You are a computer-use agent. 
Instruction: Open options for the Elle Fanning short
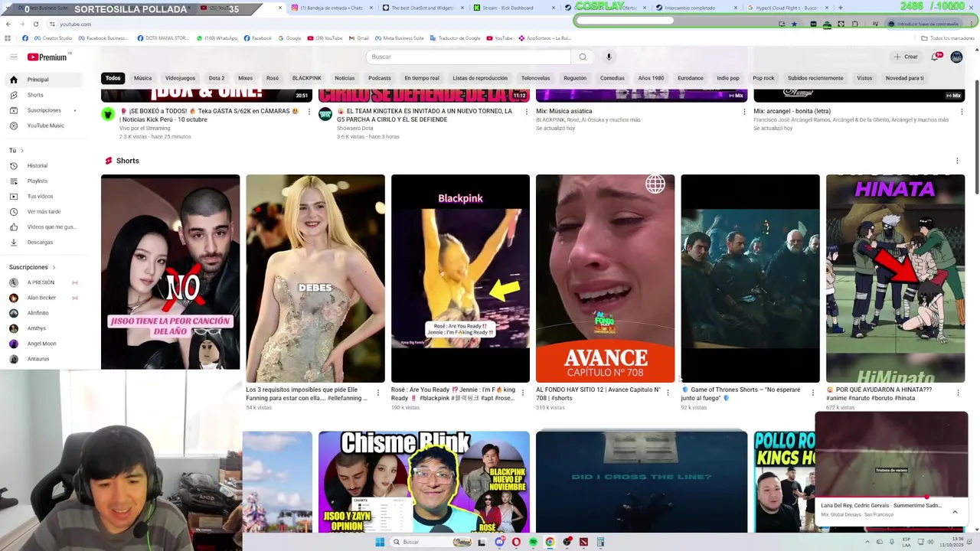click(377, 393)
